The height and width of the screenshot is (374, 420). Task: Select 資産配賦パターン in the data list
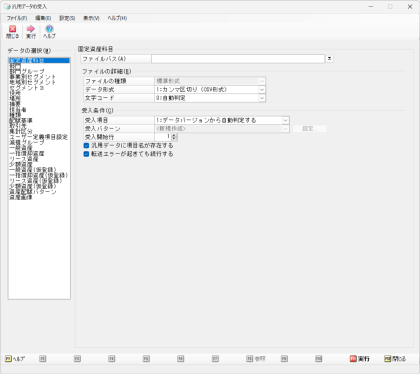pyautogui.click(x=33, y=191)
